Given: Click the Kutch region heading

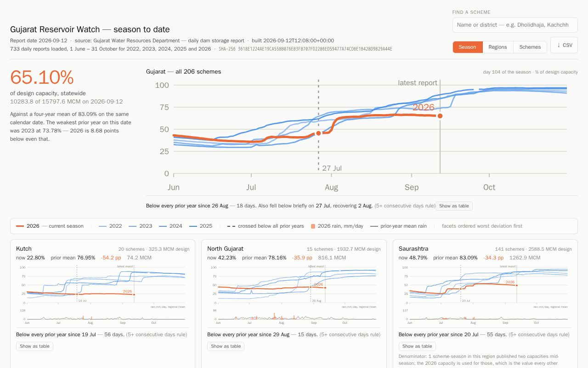Looking at the screenshot, I should tap(24, 249).
